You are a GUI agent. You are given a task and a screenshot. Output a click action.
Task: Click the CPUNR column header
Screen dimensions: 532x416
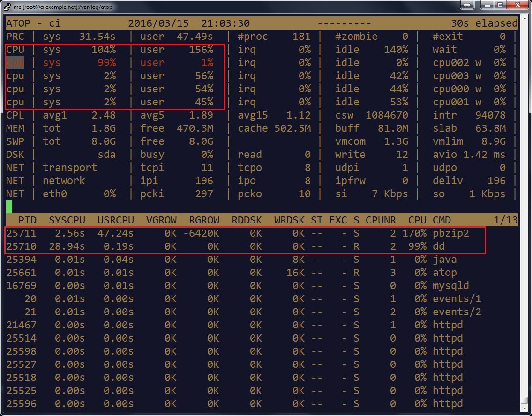381,220
